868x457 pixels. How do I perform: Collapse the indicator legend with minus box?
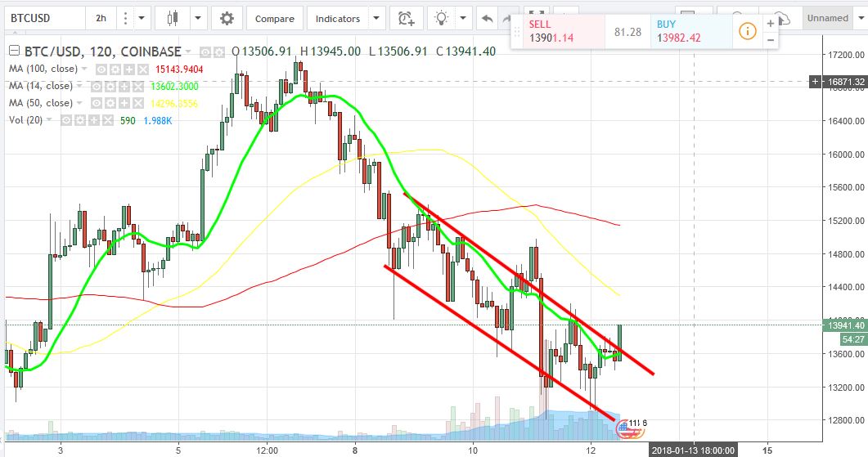pos(14,51)
